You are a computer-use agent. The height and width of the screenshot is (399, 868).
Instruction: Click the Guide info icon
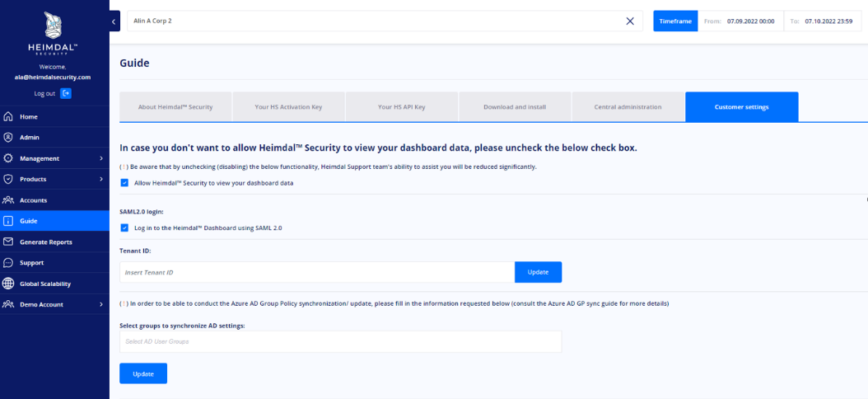pyautogui.click(x=7, y=221)
